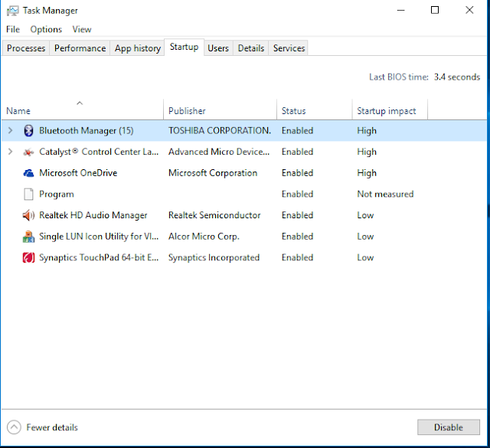
Task: Sort by the Startup impact column header
Action: coord(390,110)
